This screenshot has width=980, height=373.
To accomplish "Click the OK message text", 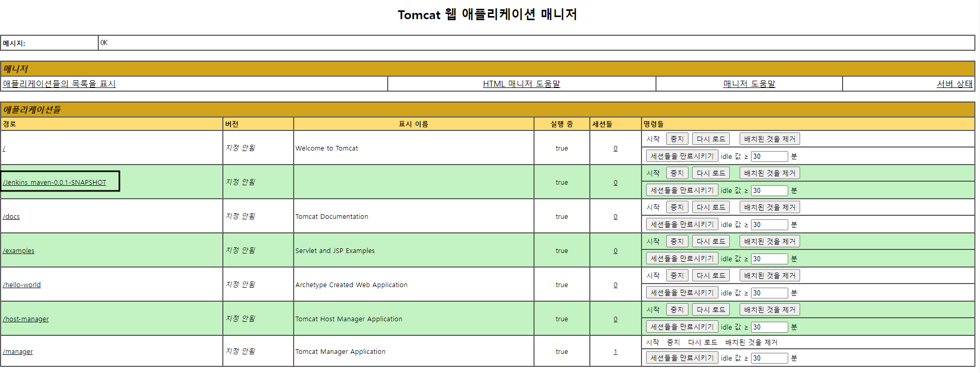I will coord(104,43).
